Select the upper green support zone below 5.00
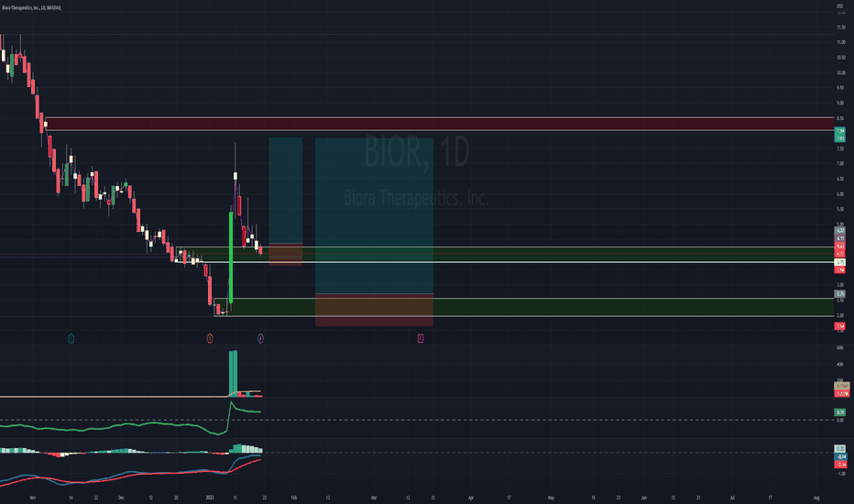The height and width of the screenshot is (504, 854). coord(505,255)
